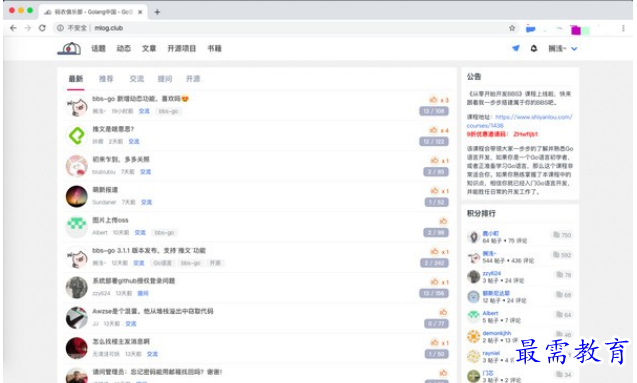Open Albert in the ranking list
The height and width of the screenshot is (383, 637).
(x=490, y=313)
